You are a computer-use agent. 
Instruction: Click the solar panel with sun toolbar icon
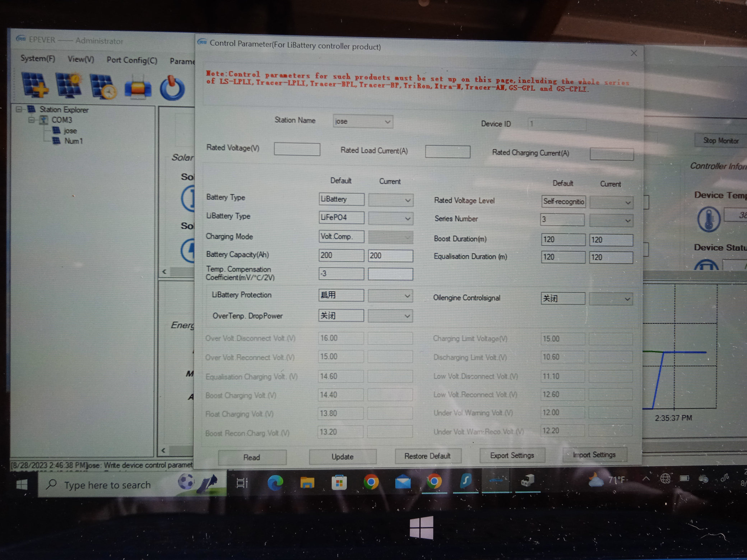(x=68, y=85)
